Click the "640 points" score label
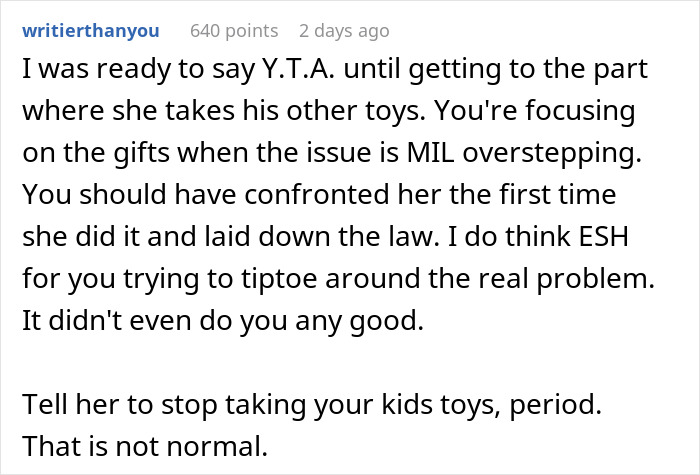Image resolution: width=700 pixels, height=475 pixels. coord(235,31)
